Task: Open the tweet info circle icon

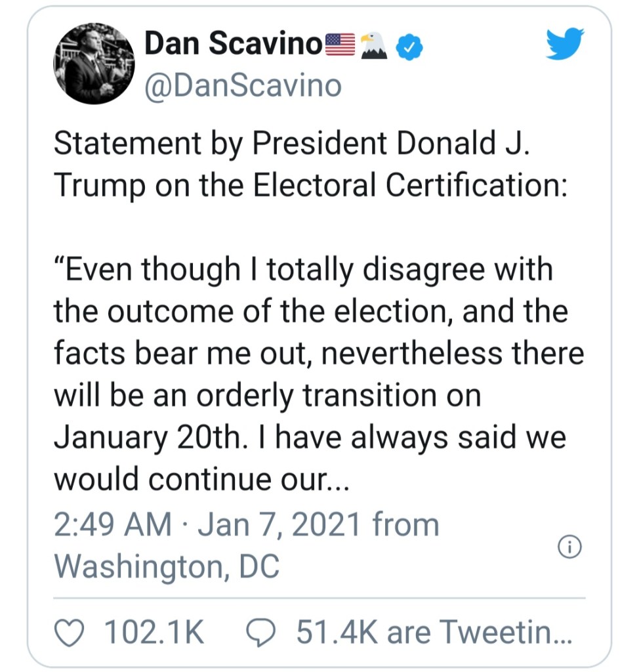Action: coord(569,547)
